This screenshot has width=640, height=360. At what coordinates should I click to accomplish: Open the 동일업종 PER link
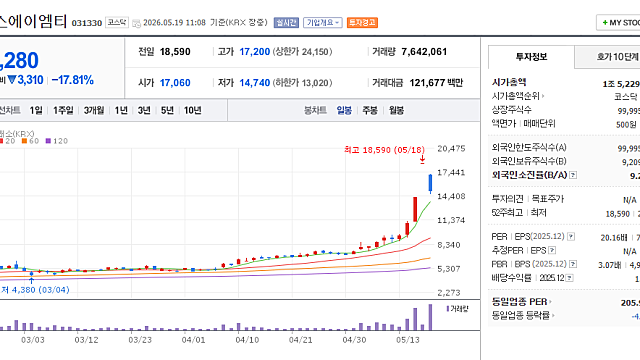519,302
